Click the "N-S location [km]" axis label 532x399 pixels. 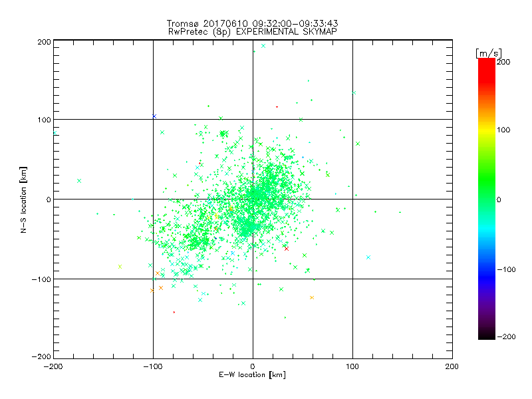pos(23,200)
